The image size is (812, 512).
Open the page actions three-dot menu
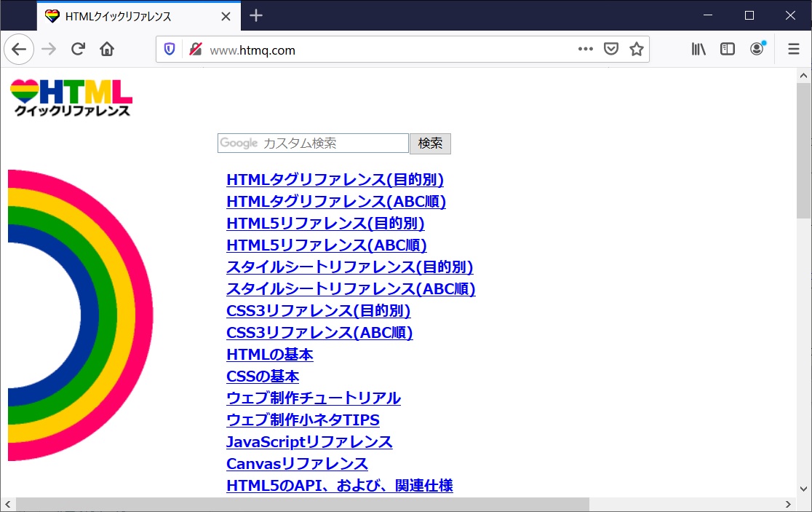tap(585, 50)
